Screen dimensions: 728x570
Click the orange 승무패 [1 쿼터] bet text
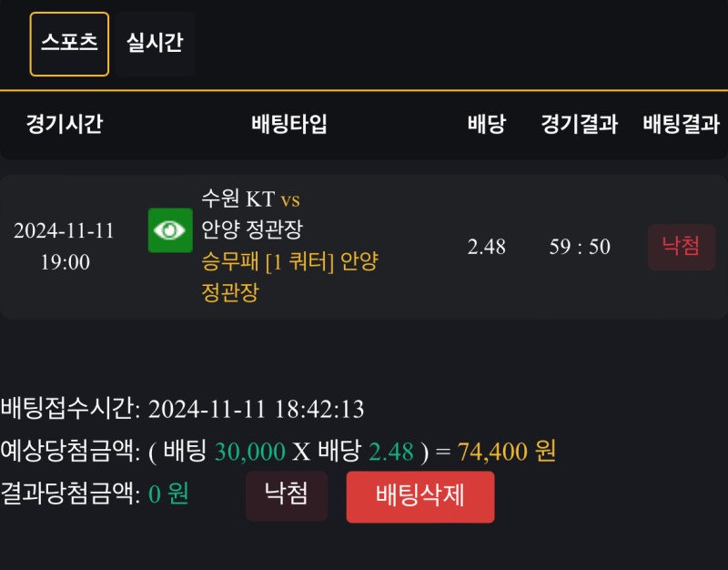tap(289, 262)
